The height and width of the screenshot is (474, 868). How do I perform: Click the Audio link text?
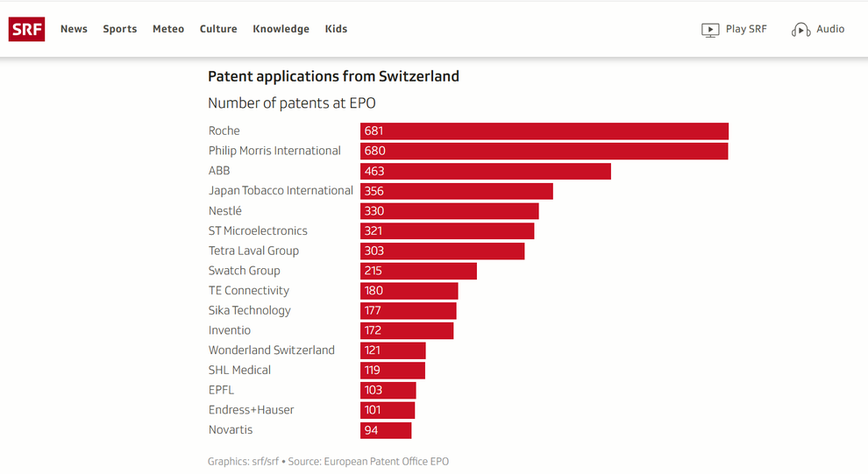tap(830, 29)
